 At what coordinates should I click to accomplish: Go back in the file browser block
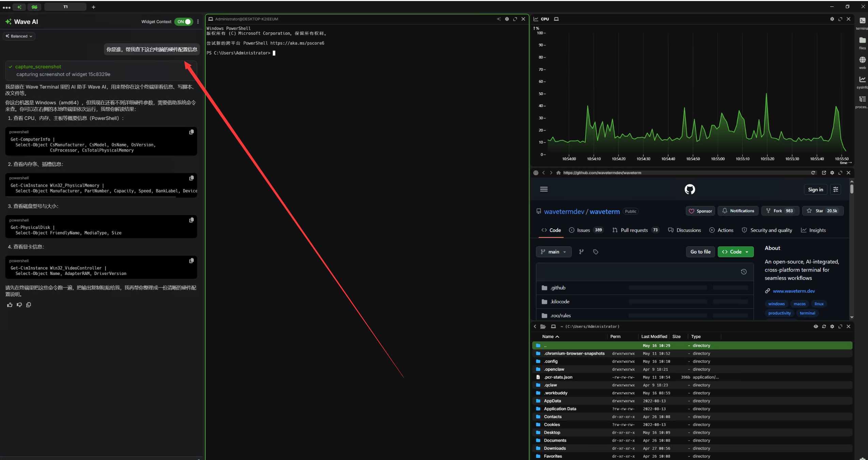pos(535,326)
